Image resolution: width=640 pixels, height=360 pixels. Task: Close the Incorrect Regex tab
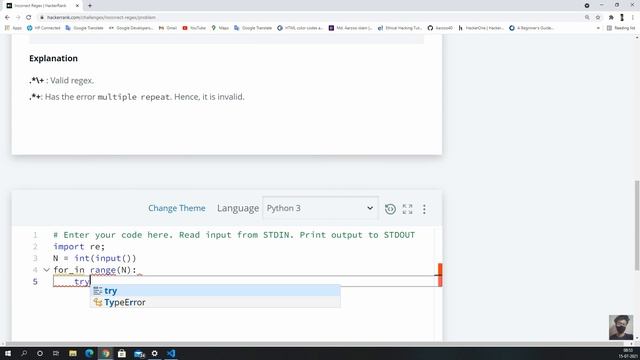point(77,6)
